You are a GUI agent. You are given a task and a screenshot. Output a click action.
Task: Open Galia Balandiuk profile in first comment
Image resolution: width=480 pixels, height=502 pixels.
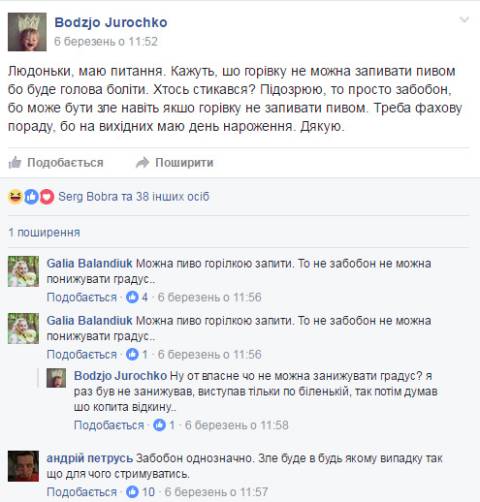[90, 263]
